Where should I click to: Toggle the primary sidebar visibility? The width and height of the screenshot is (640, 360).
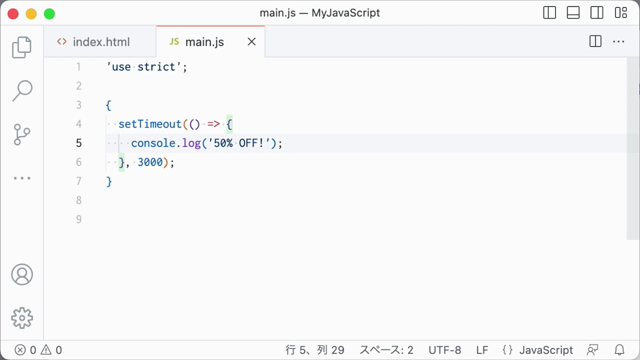click(549, 13)
